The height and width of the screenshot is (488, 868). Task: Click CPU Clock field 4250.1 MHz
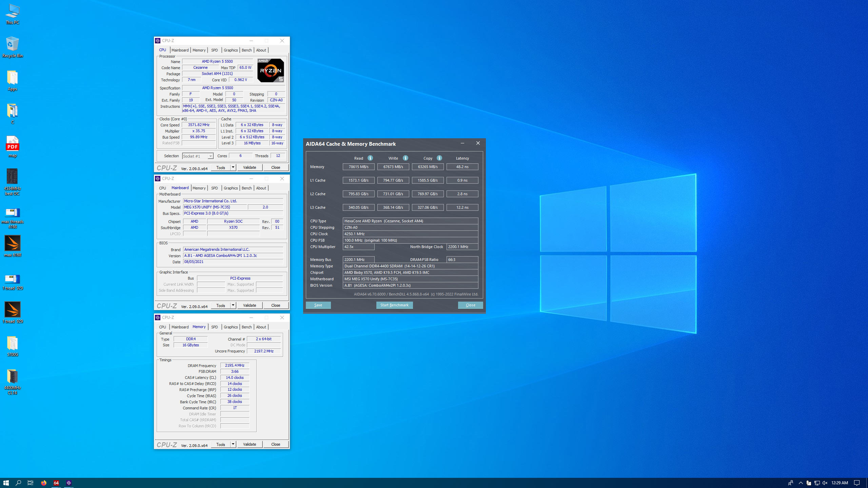click(410, 234)
